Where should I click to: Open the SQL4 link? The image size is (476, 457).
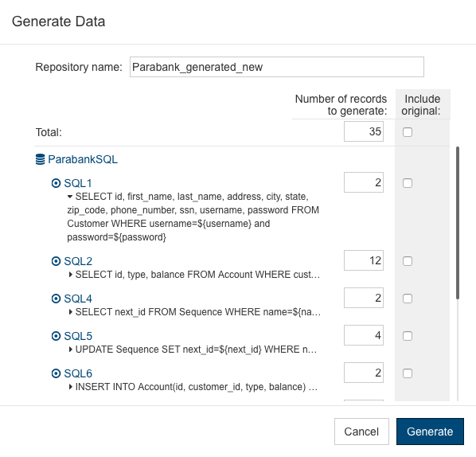78,299
